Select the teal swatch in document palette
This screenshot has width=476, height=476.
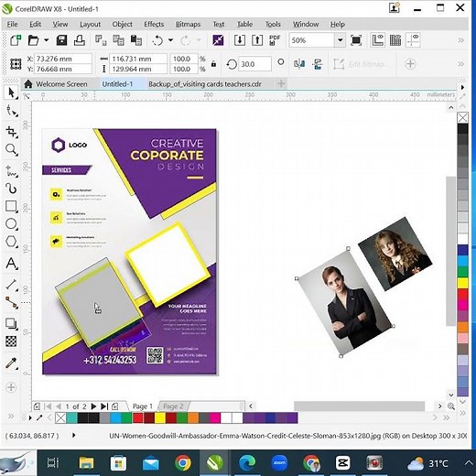coord(71,417)
